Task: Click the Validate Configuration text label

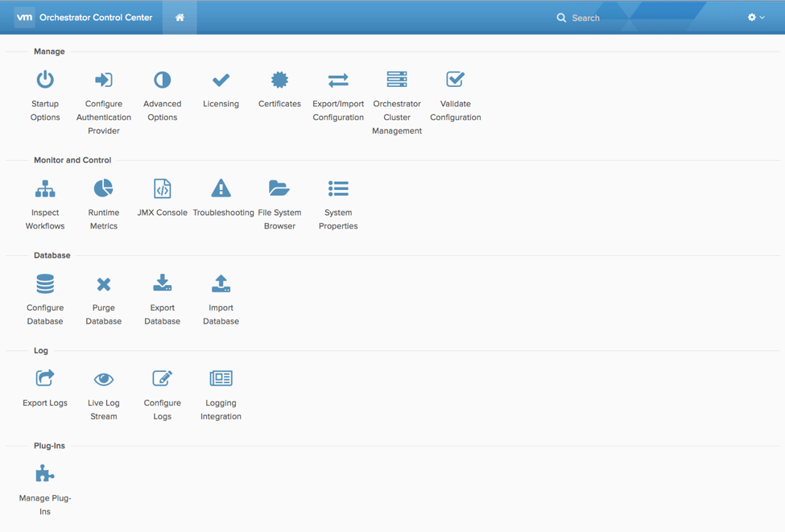Action: 456,110
